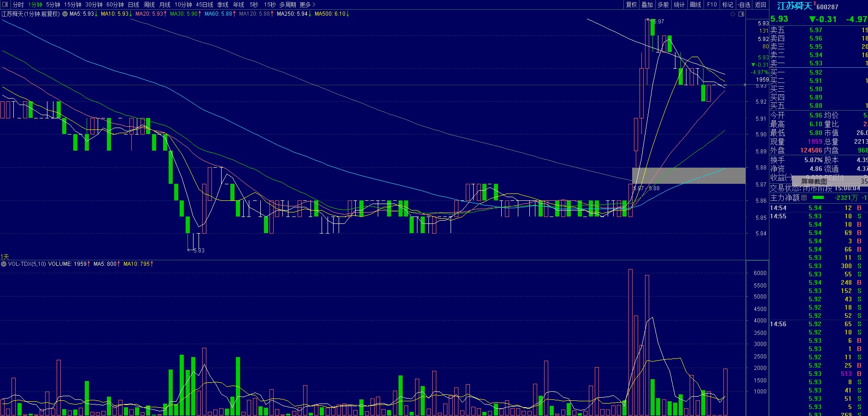Click the 卖五 5.97 ask row

[819, 30]
